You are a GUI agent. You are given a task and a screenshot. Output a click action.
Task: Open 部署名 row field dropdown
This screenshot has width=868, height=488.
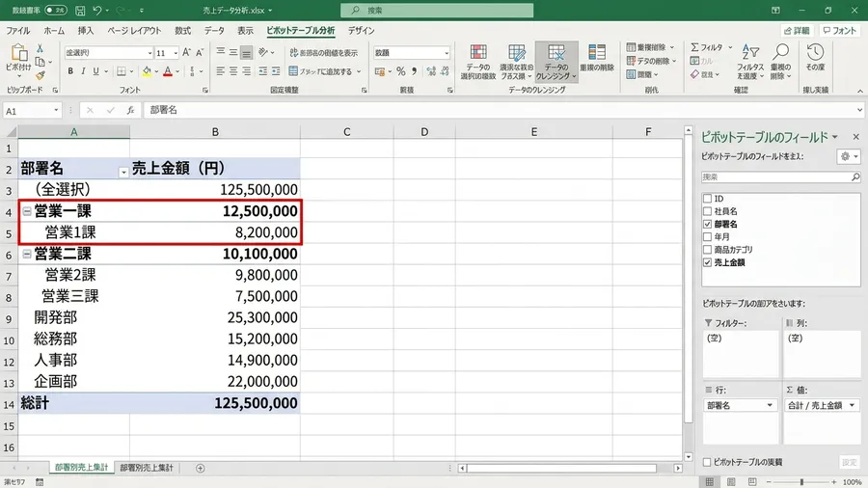pyautogui.click(x=770, y=406)
